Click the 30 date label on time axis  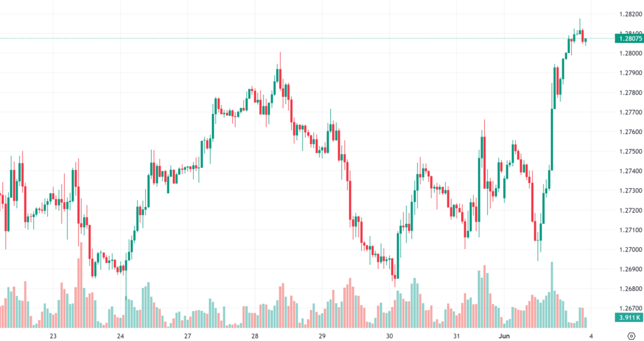389,336
